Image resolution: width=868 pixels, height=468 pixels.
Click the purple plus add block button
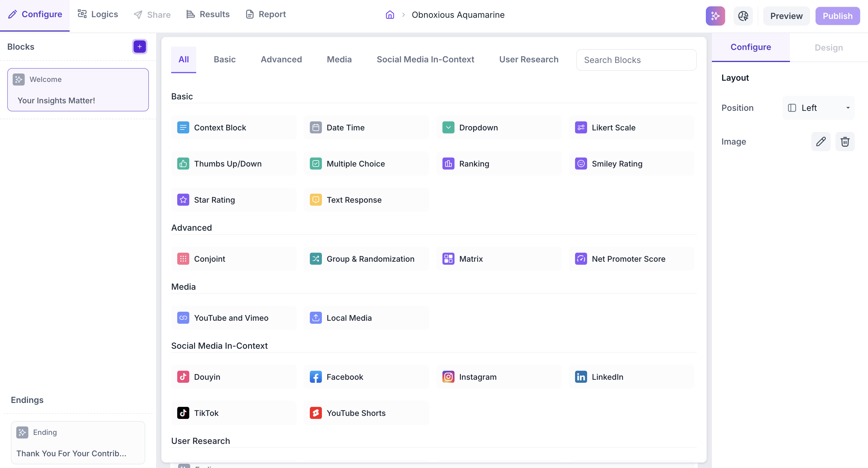click(140, 46)
